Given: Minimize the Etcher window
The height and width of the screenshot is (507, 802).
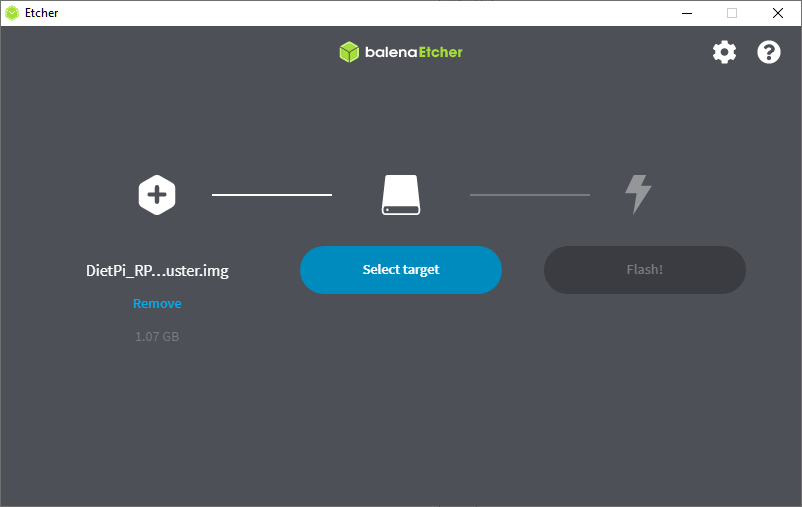Looking at the screenshot, I should click(x=687, y=13).
